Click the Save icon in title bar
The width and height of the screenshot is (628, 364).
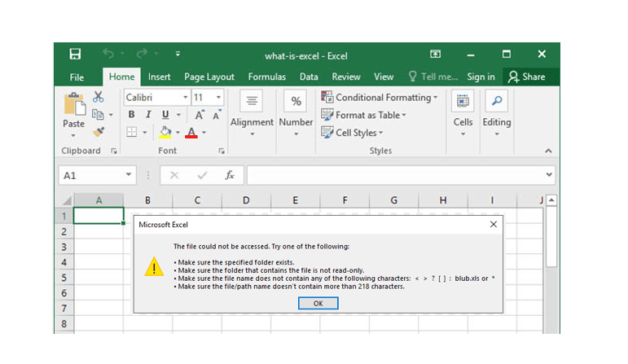75,54
